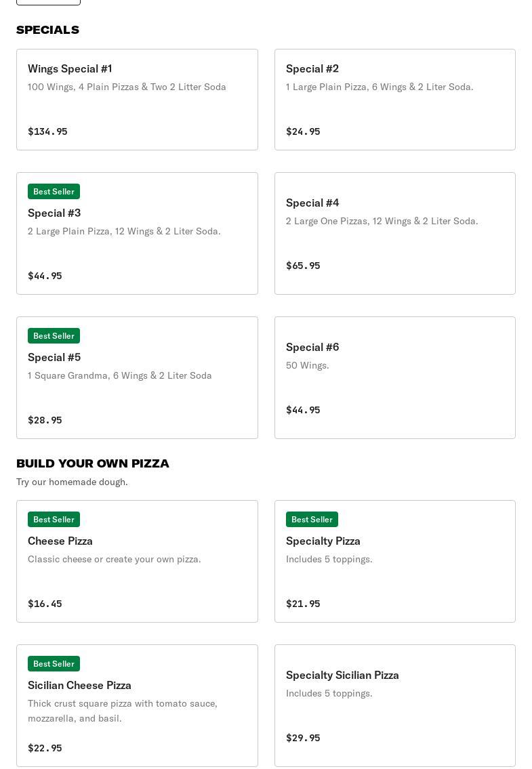532x769 pixels.
Task: Select the Specialty Pizza card
Action: tap(394, 561)
